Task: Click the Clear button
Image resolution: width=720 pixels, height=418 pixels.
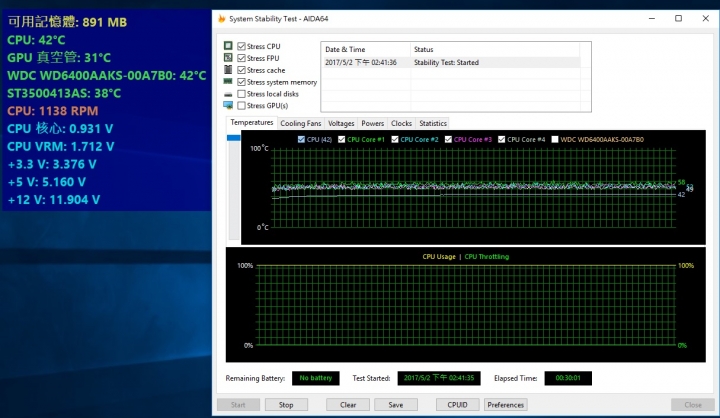Action: pos(348,405)
